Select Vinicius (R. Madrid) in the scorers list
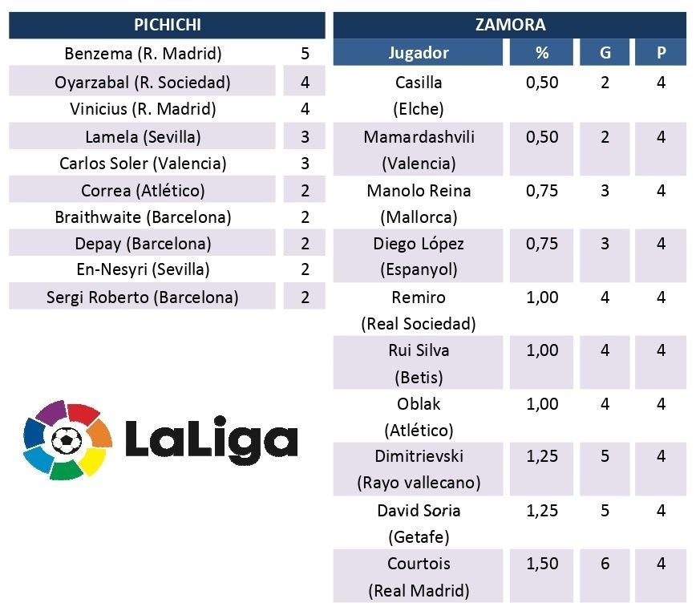 point(143,109)
